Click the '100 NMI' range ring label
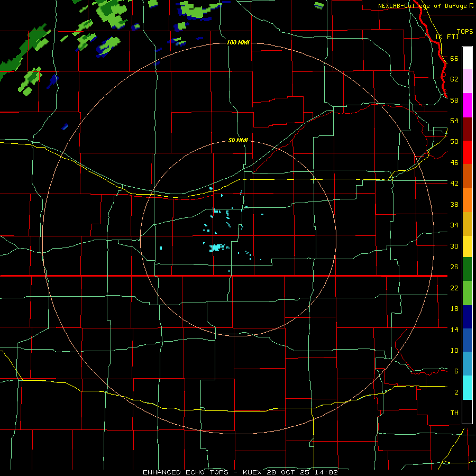476x476 pixels. pos(238,42)
